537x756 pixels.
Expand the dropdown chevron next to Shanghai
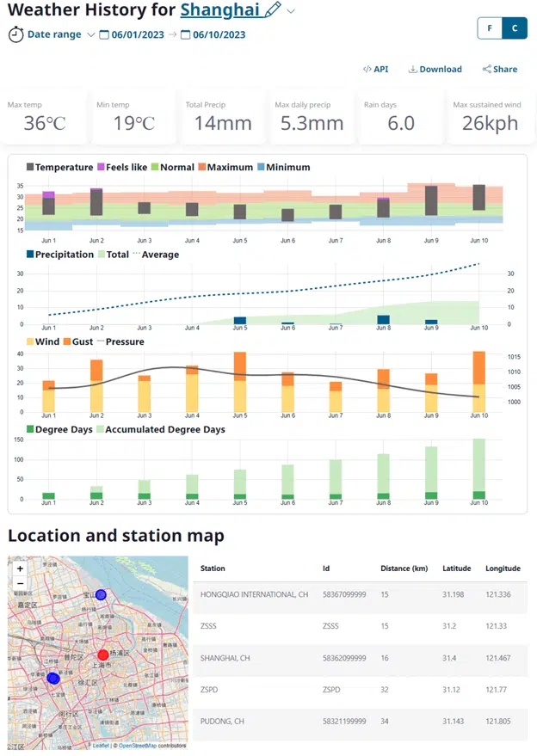[x=291, y=11]
